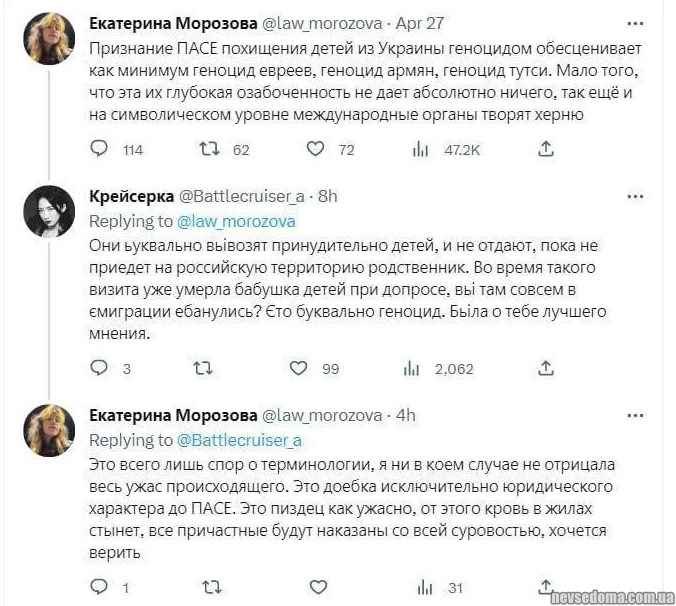Reply to the last tweet with 1 reply
Viewport: 676px width, 606px height.
99,586
